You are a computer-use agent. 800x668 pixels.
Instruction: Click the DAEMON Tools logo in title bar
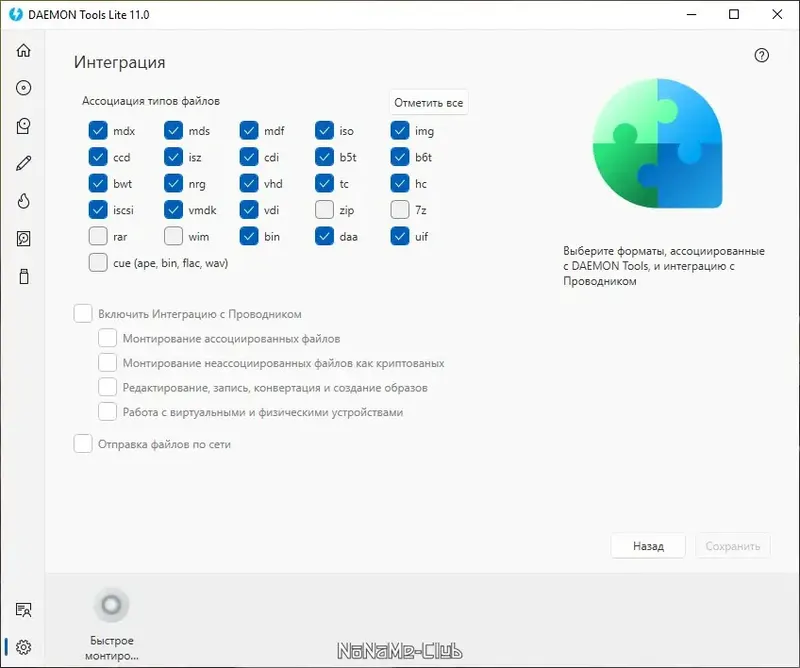click(16, 14)
